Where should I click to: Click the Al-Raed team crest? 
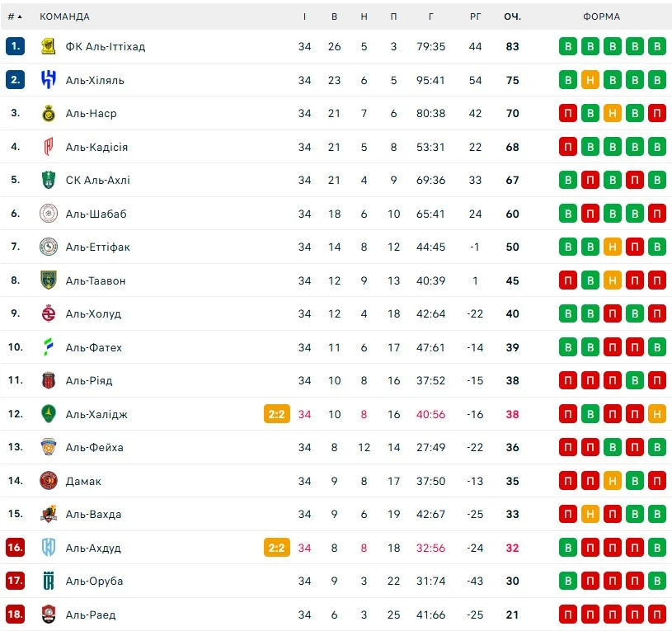coord(49,615)
